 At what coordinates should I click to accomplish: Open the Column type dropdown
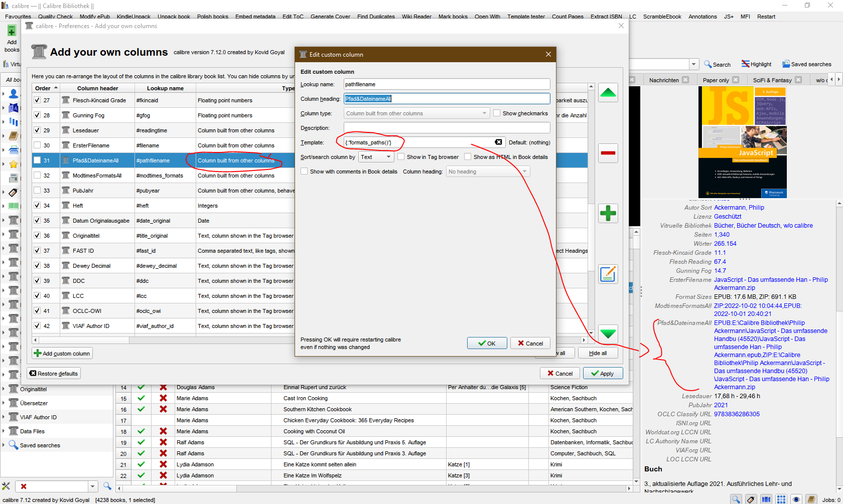click(x=416, y=113)
